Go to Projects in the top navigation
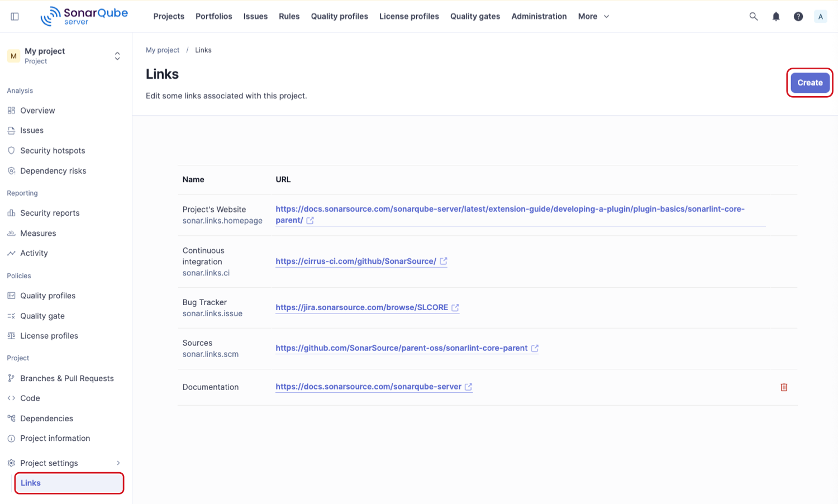838x504 pixels. (169, 16)
